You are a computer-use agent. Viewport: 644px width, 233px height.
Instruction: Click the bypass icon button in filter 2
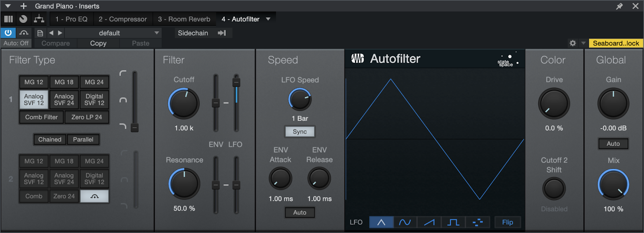[x=95, y=196]
